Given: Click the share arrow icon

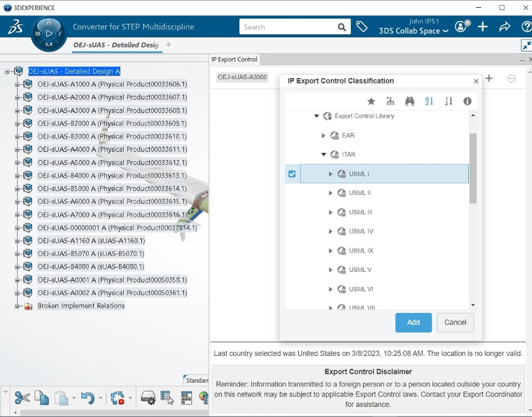Looking at the screenshot, I should pos(504,27).
